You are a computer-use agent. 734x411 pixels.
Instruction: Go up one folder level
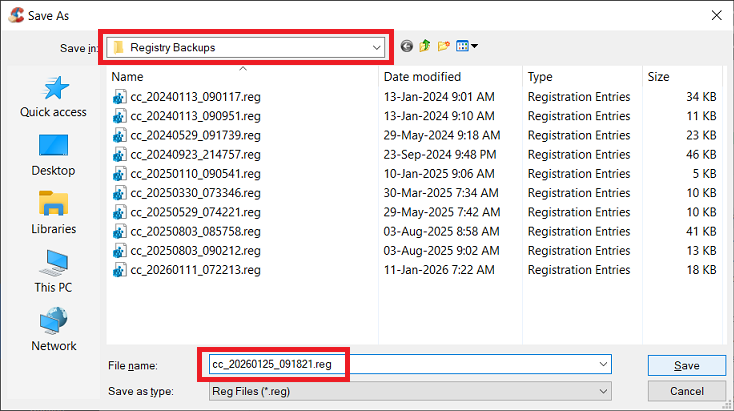[x=425, y=46]
